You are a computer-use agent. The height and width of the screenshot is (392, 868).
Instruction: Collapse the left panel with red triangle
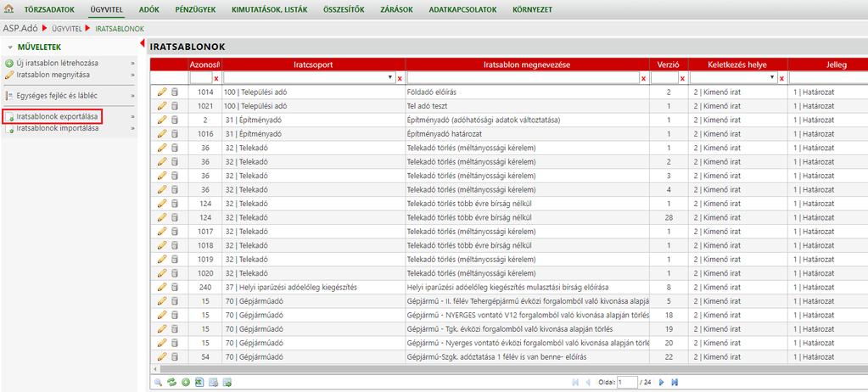(142, 42)
